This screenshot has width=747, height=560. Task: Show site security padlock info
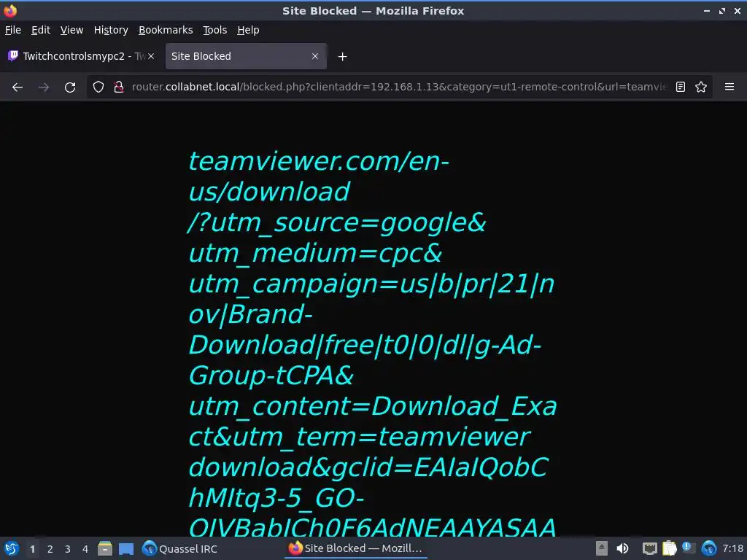[x=119, y=87]
